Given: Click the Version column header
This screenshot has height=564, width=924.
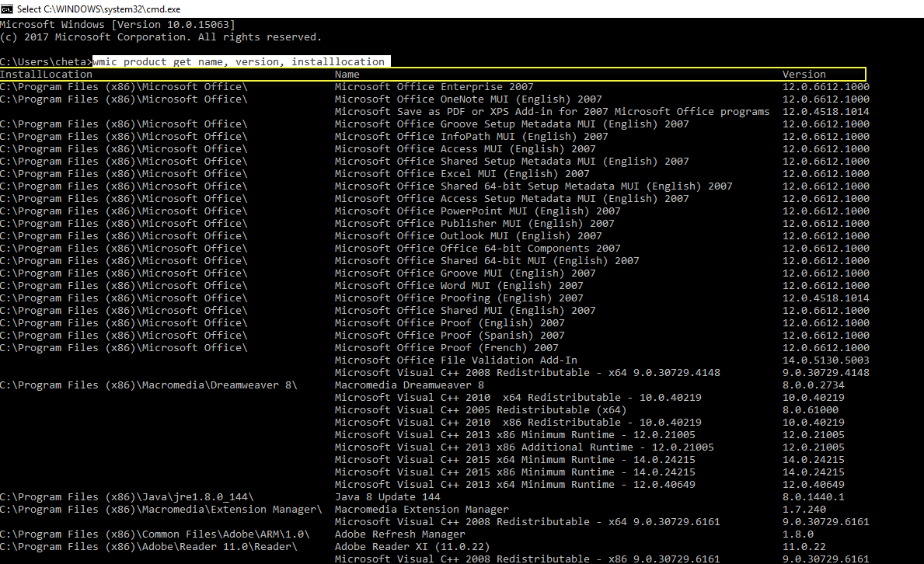Looking at the screenshot, I should 804,75.
